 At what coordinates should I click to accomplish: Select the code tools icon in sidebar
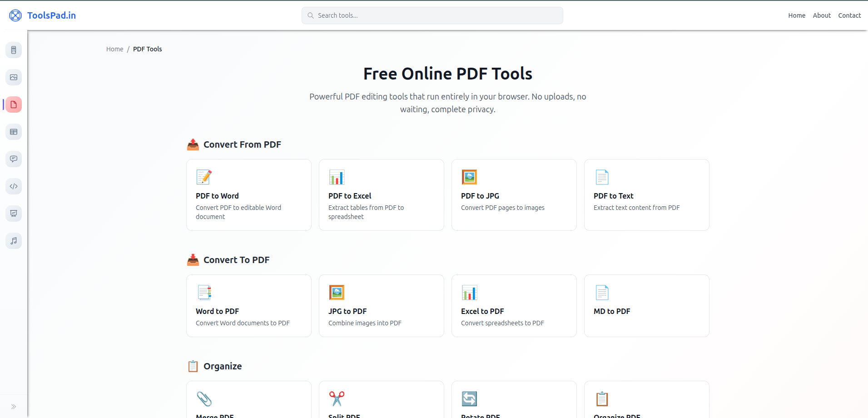pyautogui.click(x=14, y=186)
